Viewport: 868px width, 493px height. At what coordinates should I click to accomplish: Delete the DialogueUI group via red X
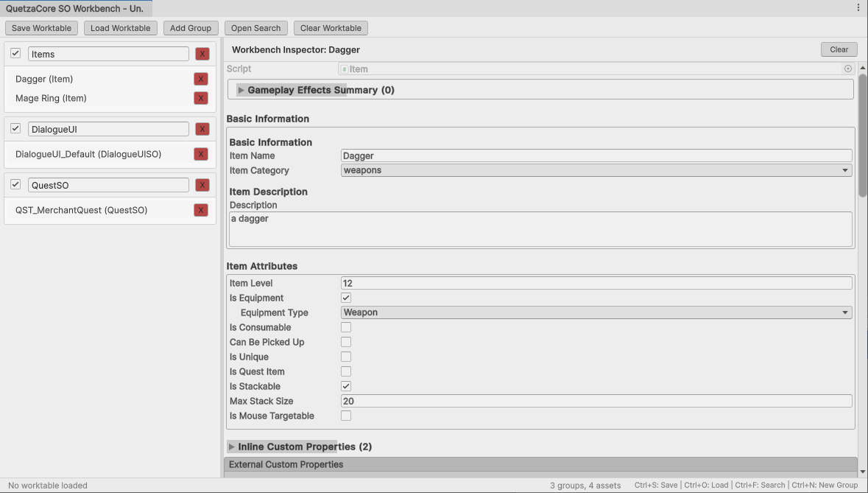(x=202, y=129)
